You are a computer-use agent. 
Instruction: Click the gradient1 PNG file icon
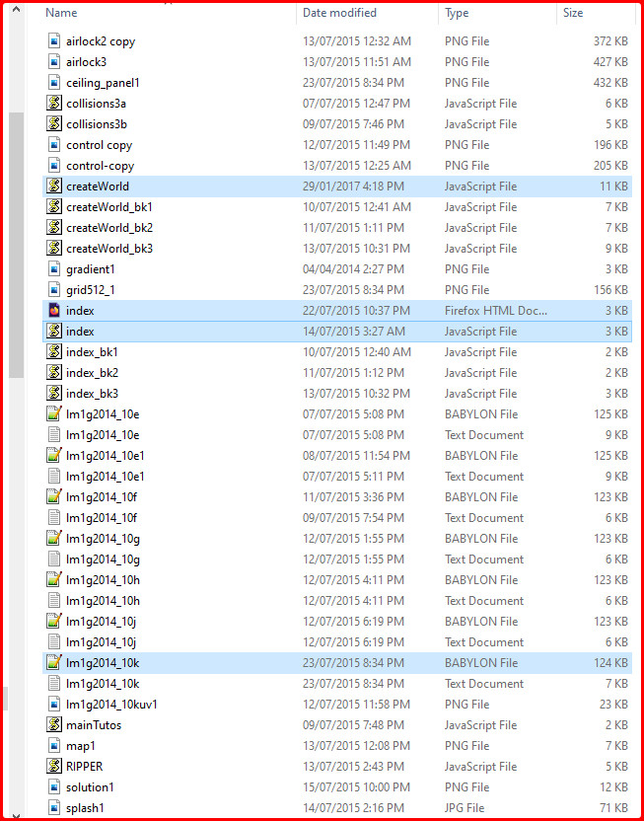pos(54,269)
